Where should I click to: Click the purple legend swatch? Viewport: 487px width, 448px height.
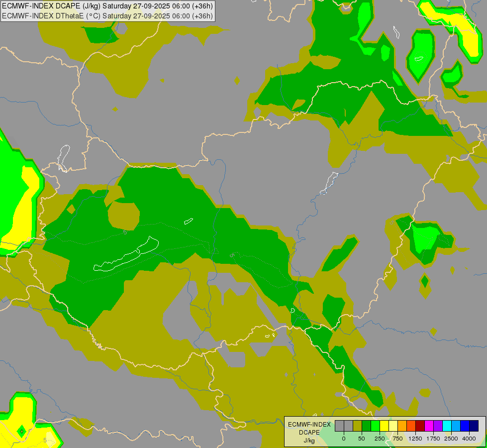438,426
